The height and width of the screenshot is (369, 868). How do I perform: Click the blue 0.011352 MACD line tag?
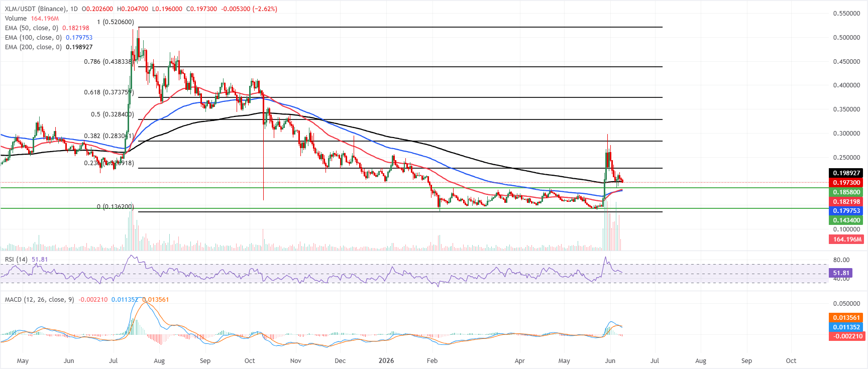(846, 327)
